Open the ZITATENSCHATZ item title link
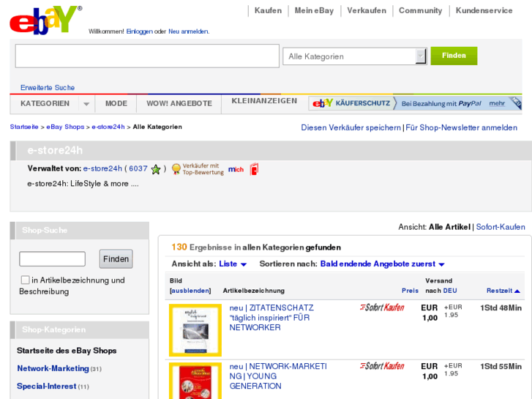This screenshot has width=532, height=399. 271,318
